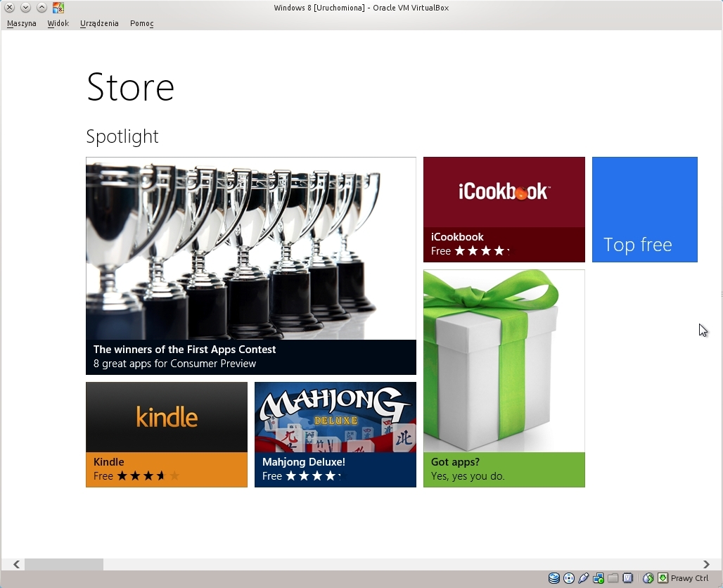Image resolution: width=723 pixels, height=588 pixels.
Task: Click the optical disc status icon
Action: [569, 578]
